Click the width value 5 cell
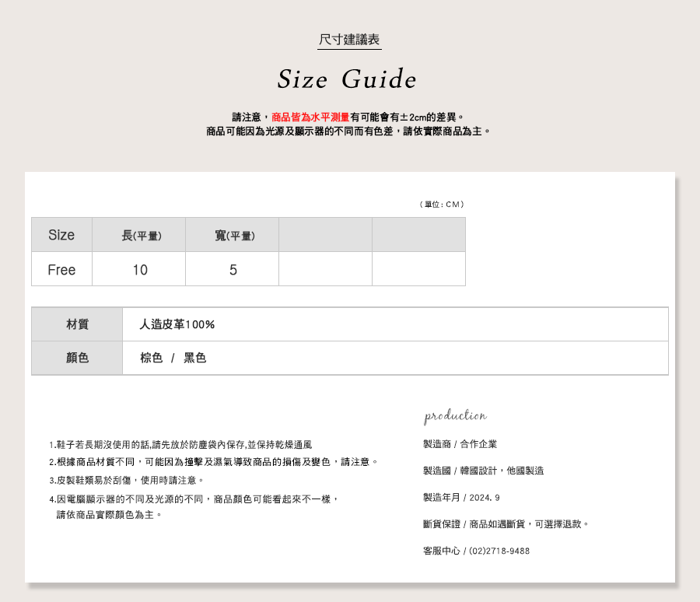The height and width of the screenshot is (602, 700). pyautogui.click(x=233, y=270)
